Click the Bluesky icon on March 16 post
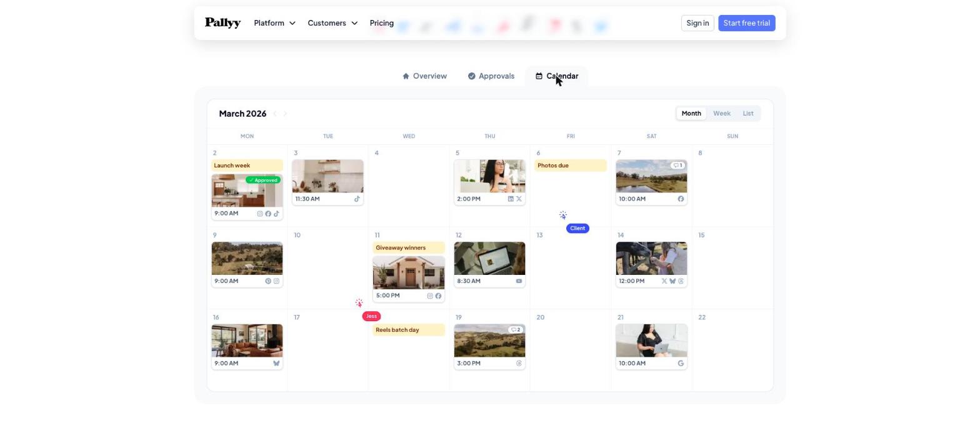The height and width of the screenshot is (448, 980). 276,364
